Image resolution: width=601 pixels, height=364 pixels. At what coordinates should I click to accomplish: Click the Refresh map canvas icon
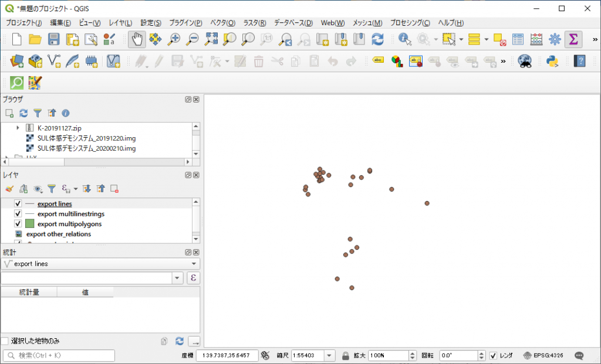pyautogui.click(x=377, y=39)
